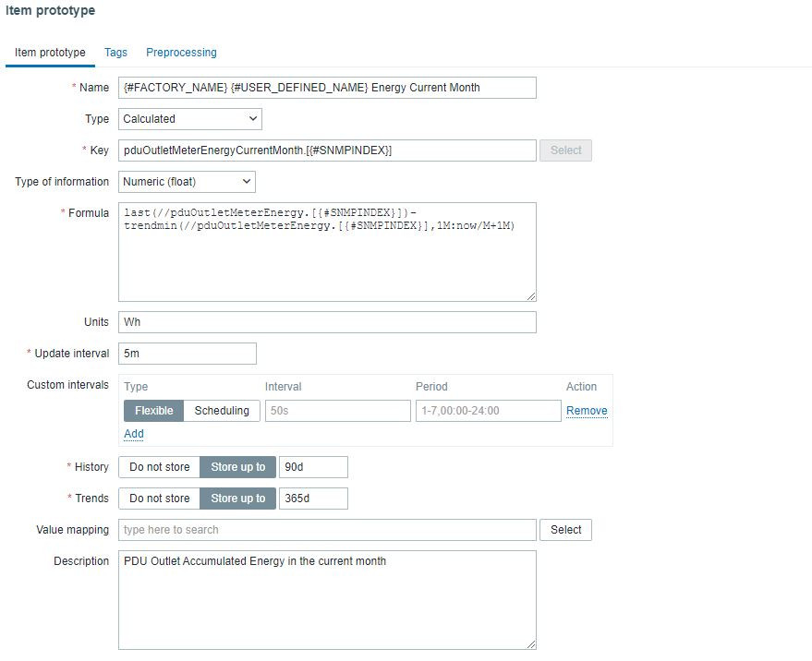Image resolution: width=812 pixels, height=661 pixels.
Task: Select Store up to for Trends
Action: [237, 499]
